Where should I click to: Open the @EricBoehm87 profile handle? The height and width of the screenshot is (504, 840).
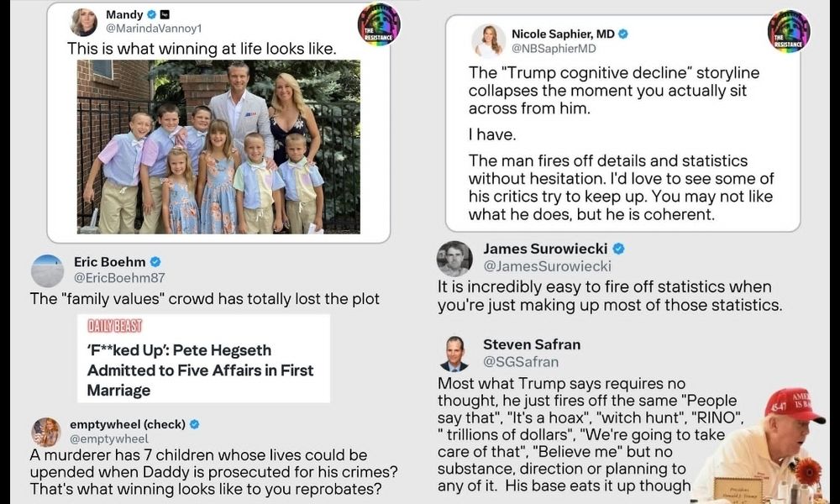119,278
